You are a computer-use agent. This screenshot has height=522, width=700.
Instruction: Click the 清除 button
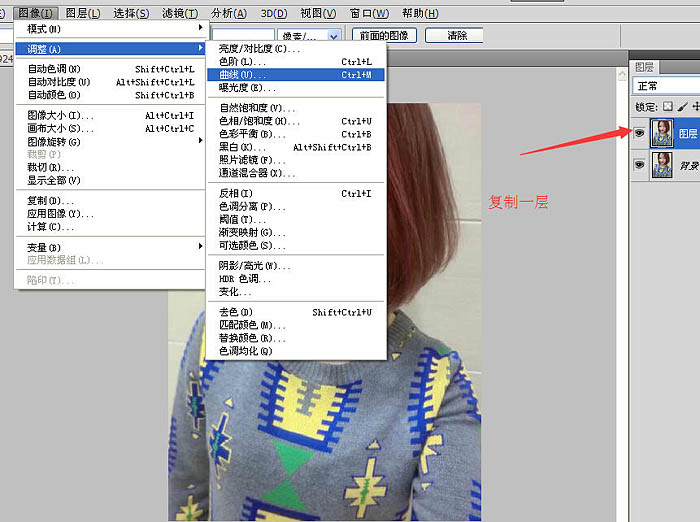tap(454, 35)
